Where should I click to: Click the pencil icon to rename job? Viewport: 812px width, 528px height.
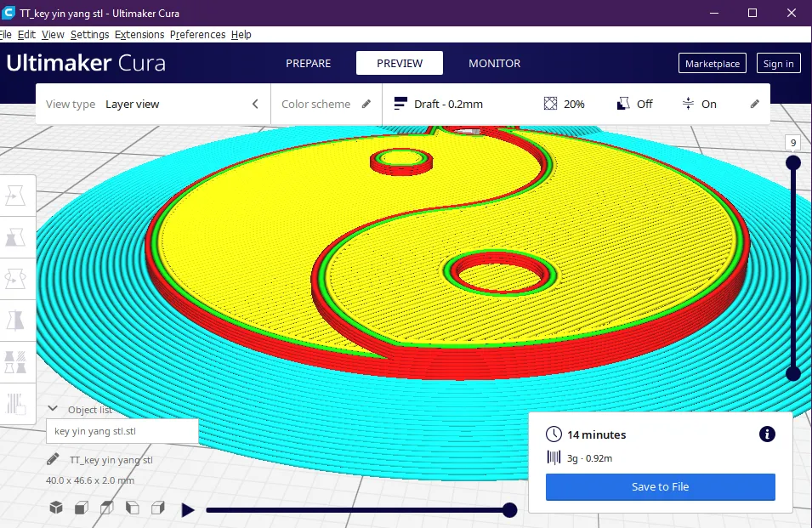point(53,459)
